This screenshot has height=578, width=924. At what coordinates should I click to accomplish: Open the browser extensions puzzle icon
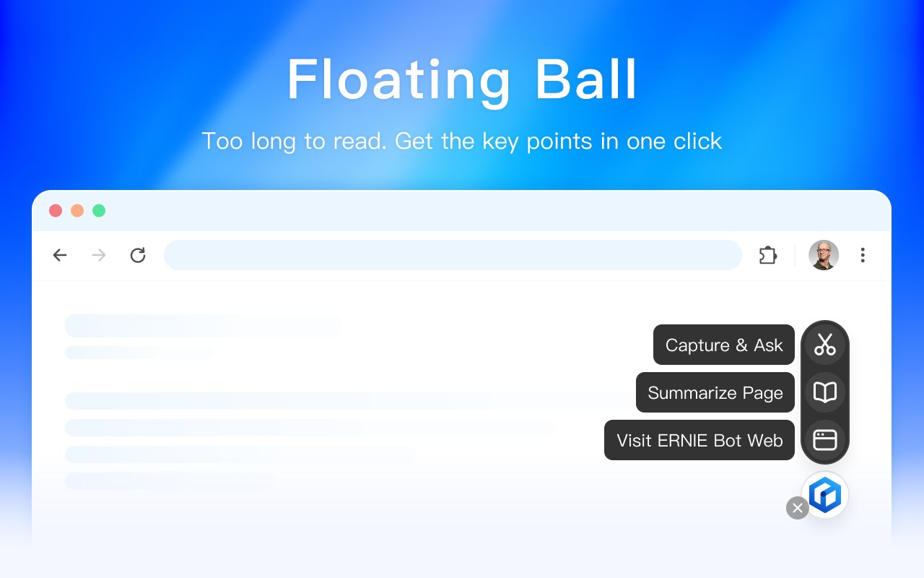tap(767, 255)
